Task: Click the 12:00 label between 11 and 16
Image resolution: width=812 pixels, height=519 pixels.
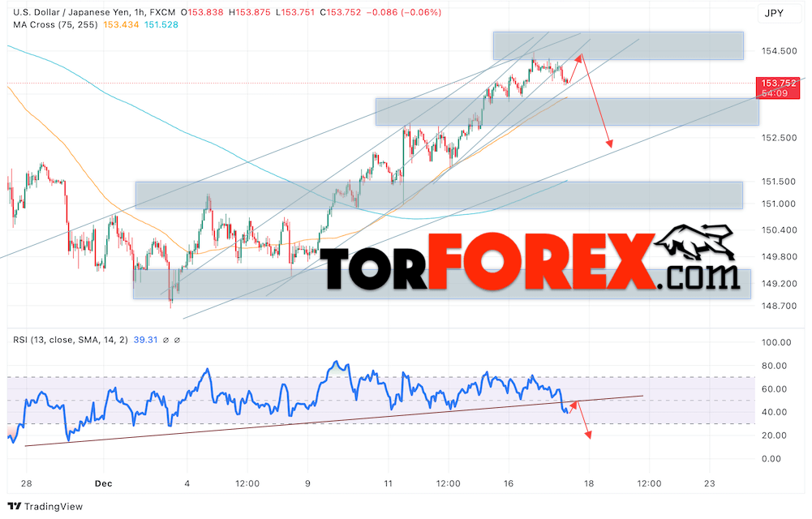Action: (x=448, y=484)
